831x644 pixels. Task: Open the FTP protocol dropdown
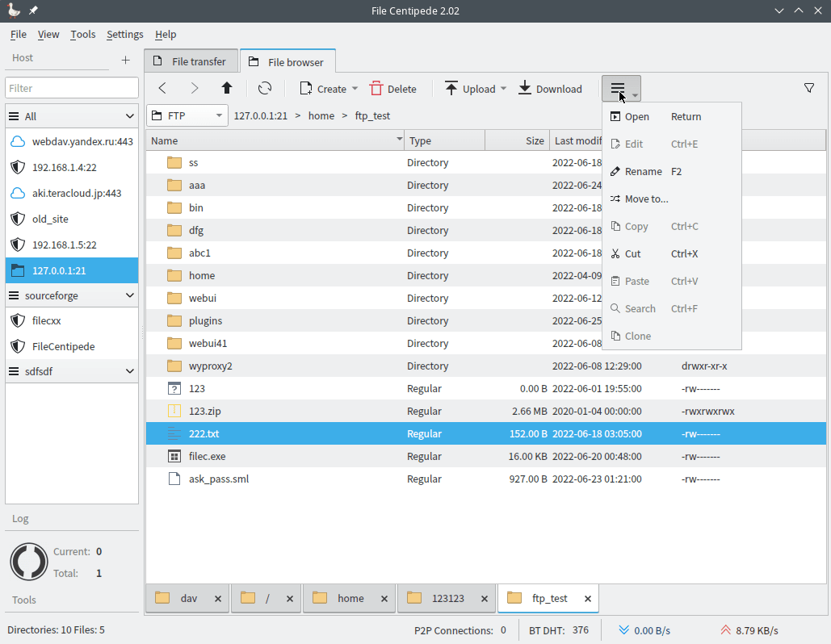tap(187, 115)
